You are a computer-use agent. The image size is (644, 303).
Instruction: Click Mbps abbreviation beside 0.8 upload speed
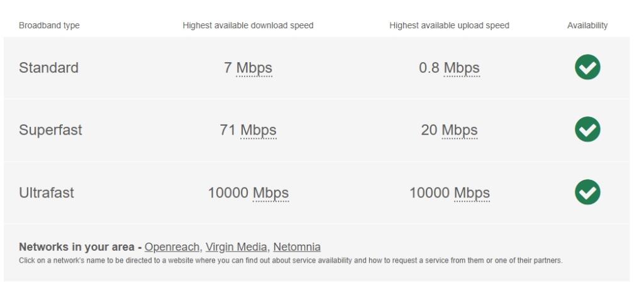(x=462, y=68)
